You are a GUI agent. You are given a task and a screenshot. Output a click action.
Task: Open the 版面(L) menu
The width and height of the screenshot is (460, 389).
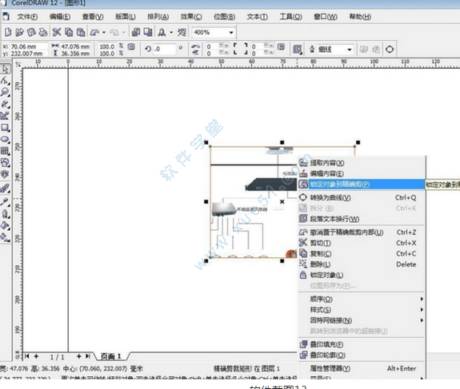click(125, 16)
